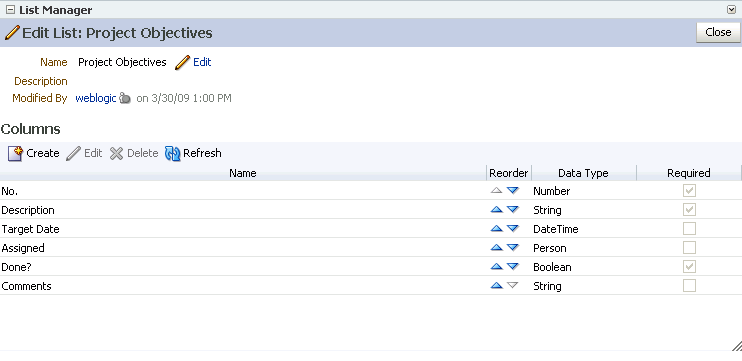Sort by the Name column header

point(243,173)
